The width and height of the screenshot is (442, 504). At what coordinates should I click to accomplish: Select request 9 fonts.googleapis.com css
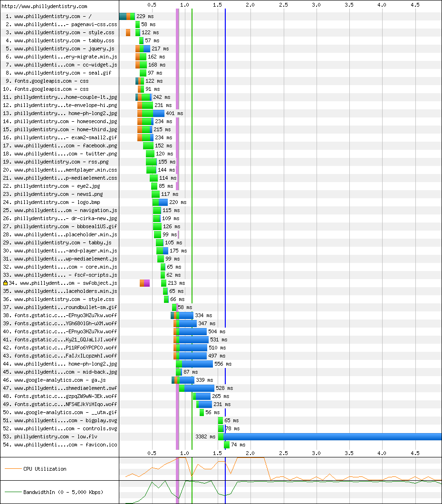click(46, 81)
